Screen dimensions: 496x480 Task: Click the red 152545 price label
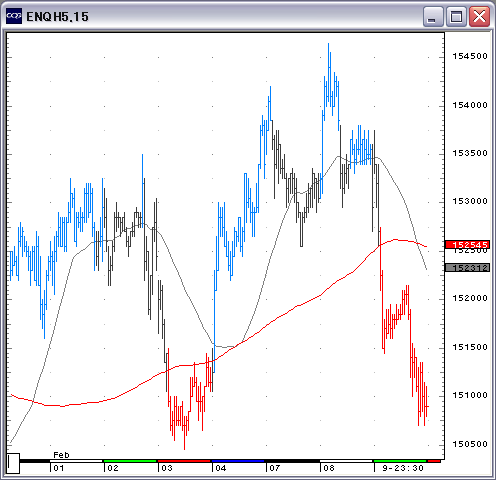(467, 245)
